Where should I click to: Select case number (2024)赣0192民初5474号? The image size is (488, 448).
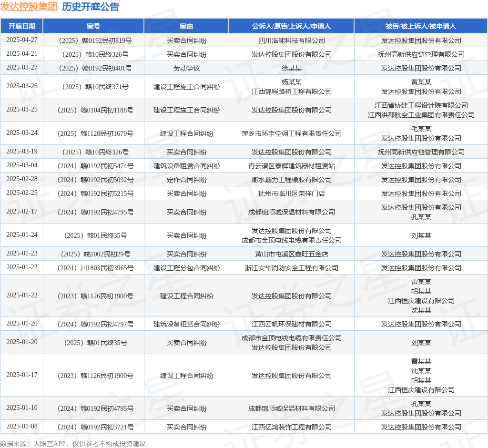[x=95, y=166]
